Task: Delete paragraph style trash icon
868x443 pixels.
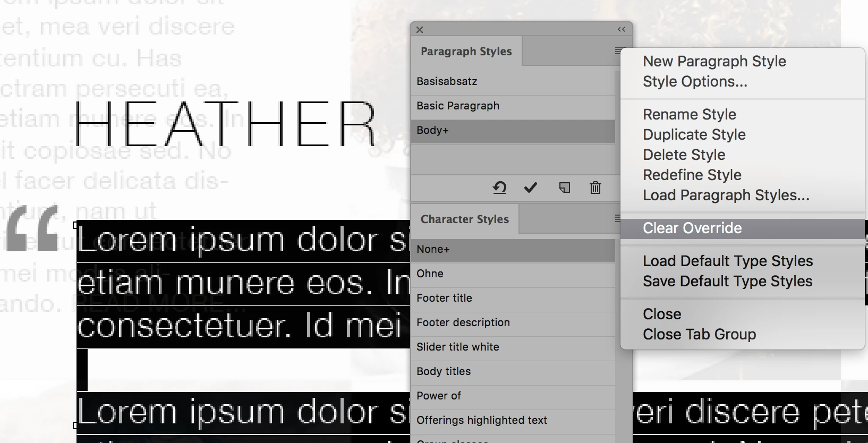Action: (595, 188)
